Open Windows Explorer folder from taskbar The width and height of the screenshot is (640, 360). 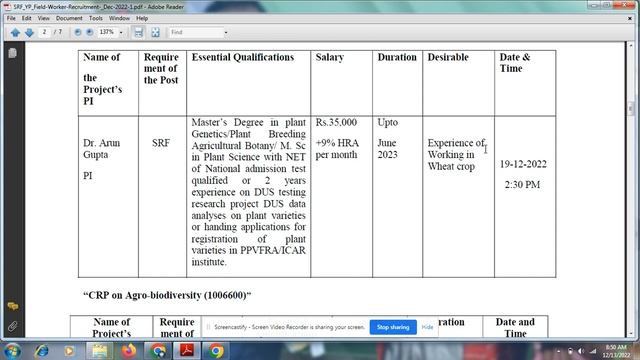pyautogui.click(x=100, y=351)
